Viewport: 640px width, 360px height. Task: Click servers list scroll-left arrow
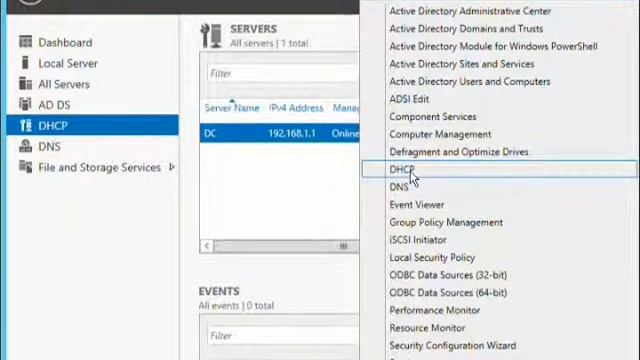pyautogui.click(x=207, y=246)
